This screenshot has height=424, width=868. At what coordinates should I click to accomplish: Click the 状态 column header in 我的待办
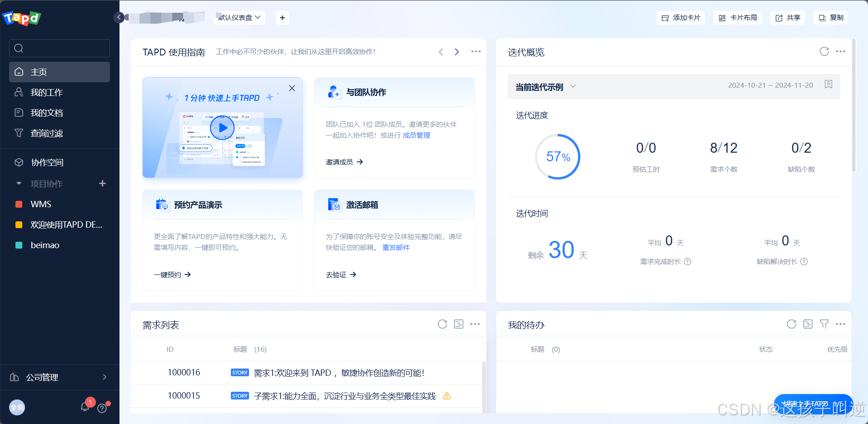[766, 349]
